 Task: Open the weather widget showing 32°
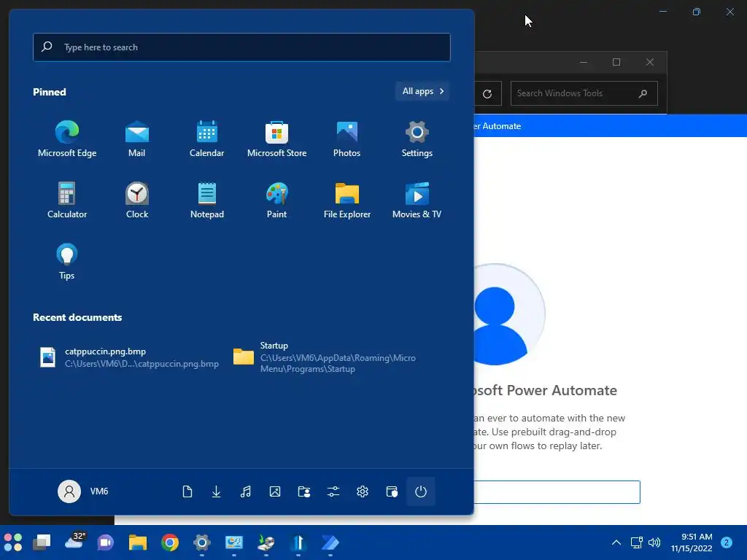pos(75,542)
